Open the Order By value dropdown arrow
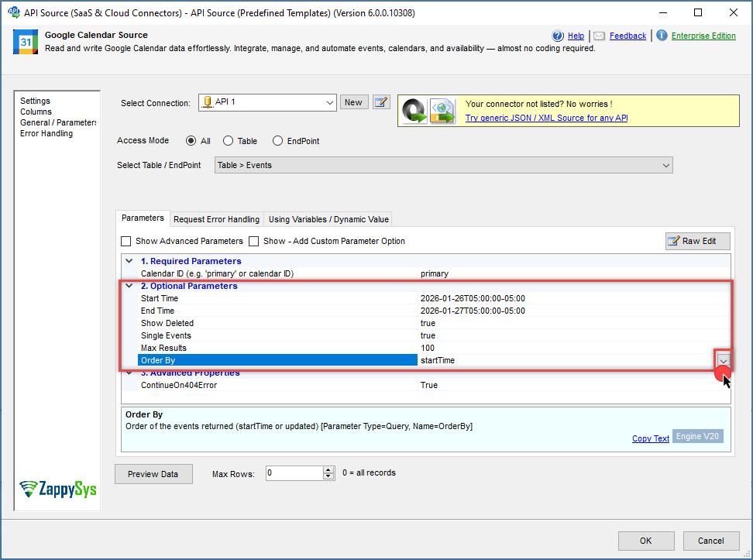The width and height of the screenshot is (753, 560). click(723, 360)
